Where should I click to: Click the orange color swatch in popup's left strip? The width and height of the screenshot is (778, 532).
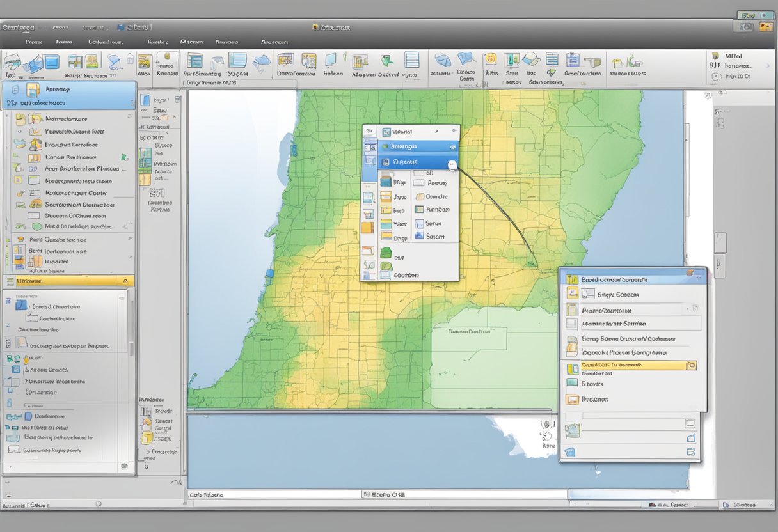point(367,227)
